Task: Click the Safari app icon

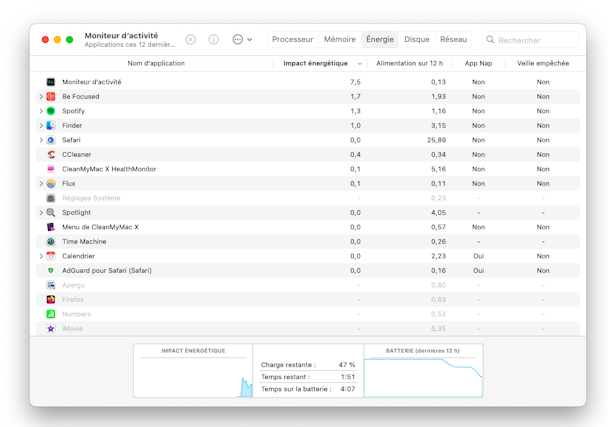Action: coord(51,140)
